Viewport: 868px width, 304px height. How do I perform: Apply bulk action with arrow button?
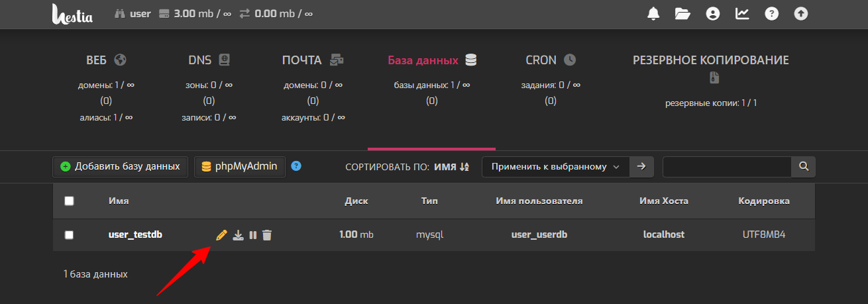[641, 167]
